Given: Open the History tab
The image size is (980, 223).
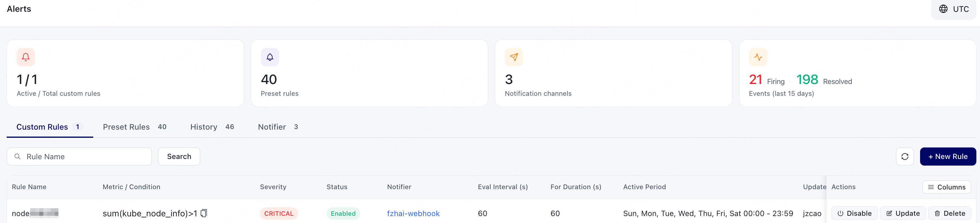Looking at the screenshot, I should pyautogui.click(x=212, y=127).
